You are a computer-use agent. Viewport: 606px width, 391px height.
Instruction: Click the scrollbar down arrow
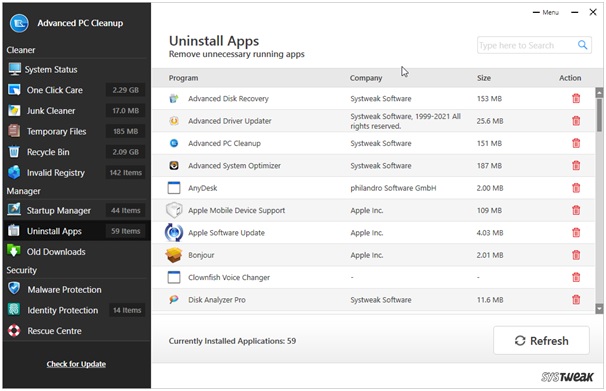pyautogui.click(x=599, y=308)
